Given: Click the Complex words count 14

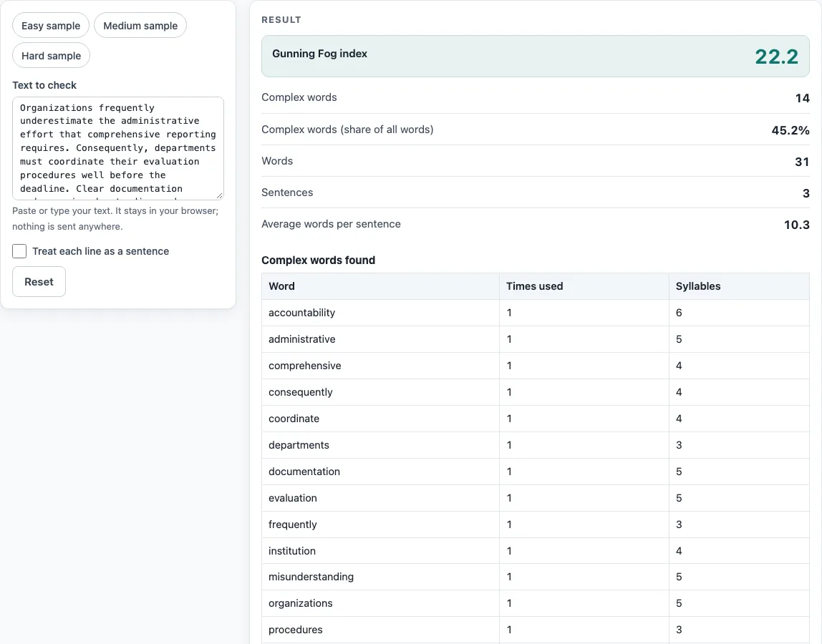Looking at the screenshot, I should coord(802,98).
